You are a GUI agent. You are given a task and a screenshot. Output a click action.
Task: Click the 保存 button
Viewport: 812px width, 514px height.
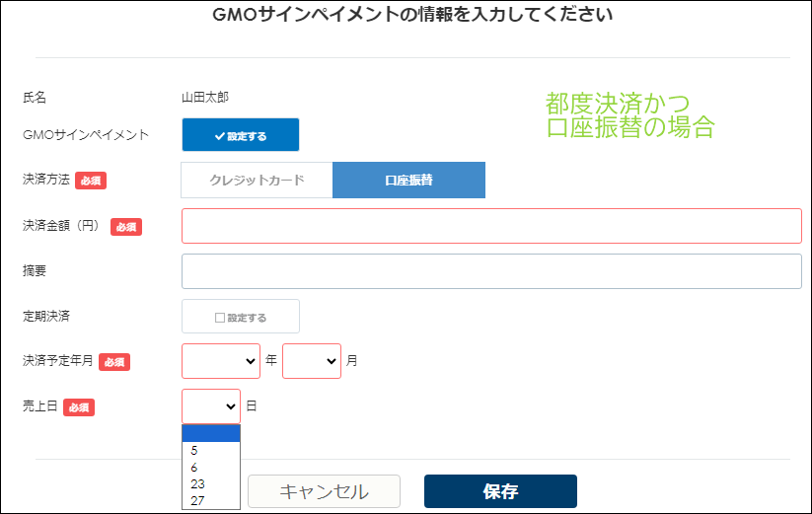[x=500, y=491]
